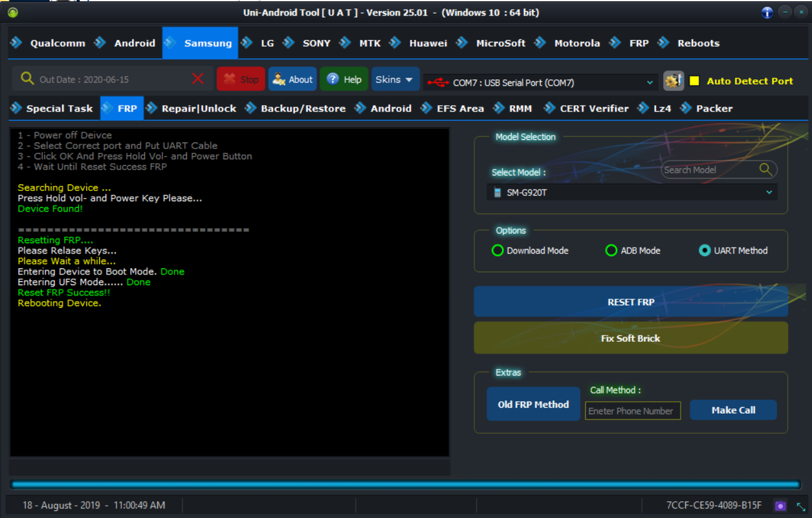
Task: Click the blue info icon in title bar
Action: [767, 12]
